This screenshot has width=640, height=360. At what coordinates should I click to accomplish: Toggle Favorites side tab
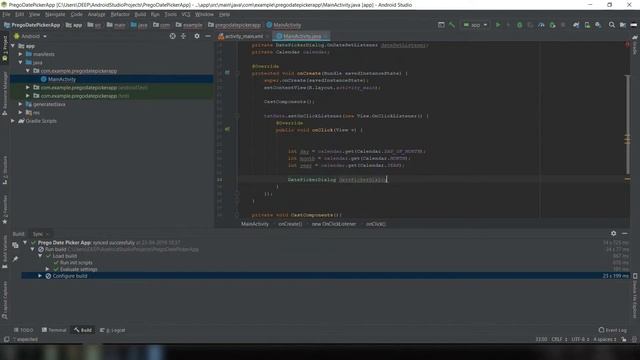click(x=5, y=209)
